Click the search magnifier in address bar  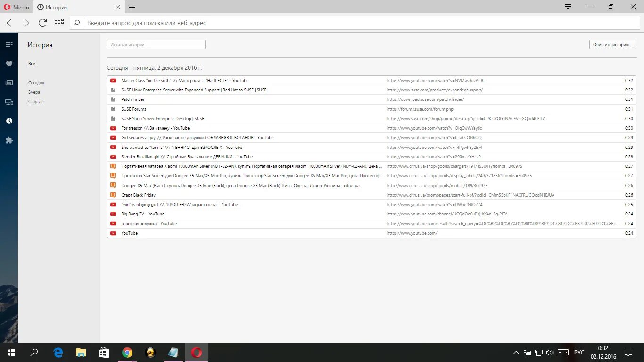(x=77, y=23)
